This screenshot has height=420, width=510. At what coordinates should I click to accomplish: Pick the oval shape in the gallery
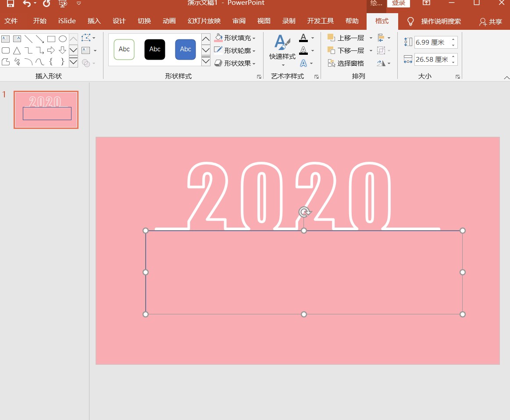[x=62, y=39]
